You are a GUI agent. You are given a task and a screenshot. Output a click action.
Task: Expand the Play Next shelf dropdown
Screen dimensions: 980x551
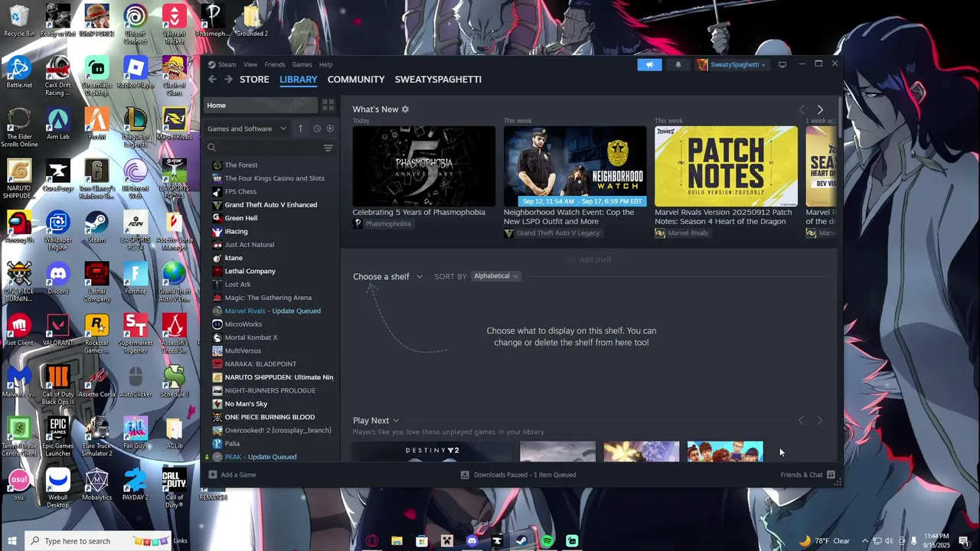376,420
